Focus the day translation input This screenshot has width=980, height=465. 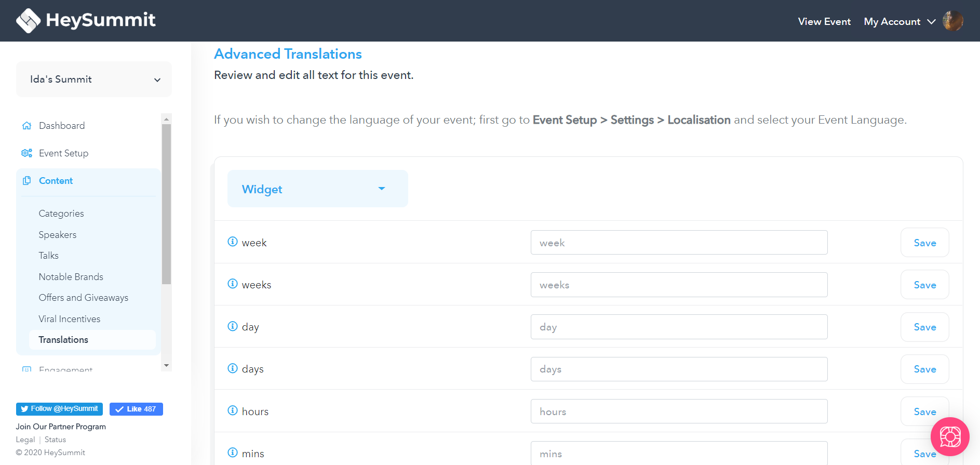679,327
